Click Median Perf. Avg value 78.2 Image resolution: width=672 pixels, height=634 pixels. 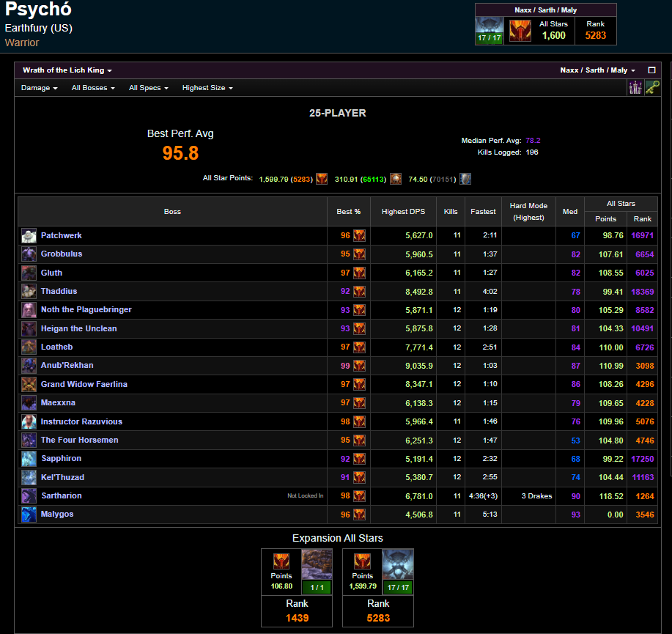(x=533, y=141)
